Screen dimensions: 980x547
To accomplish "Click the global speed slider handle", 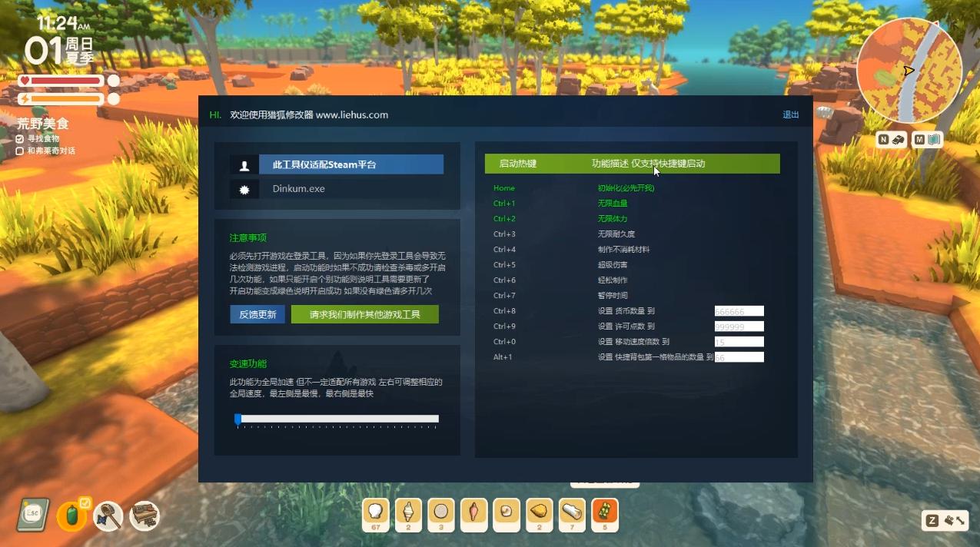I will click(x=238, y=419).
